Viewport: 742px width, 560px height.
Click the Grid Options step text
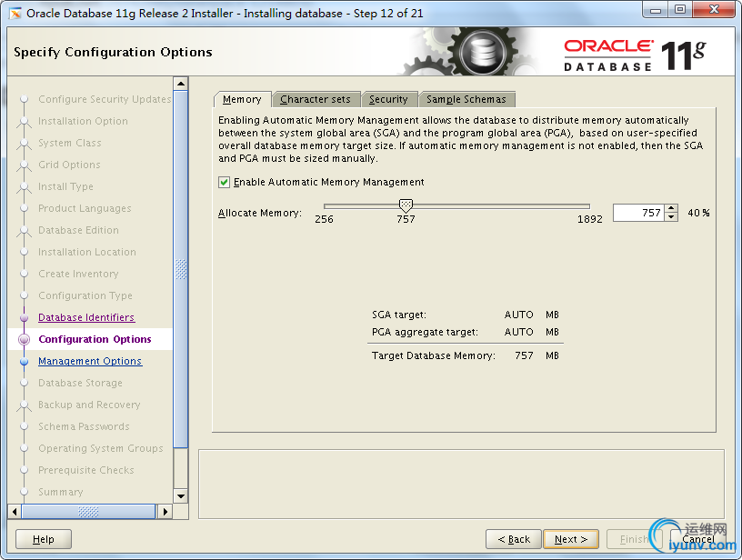69,165
